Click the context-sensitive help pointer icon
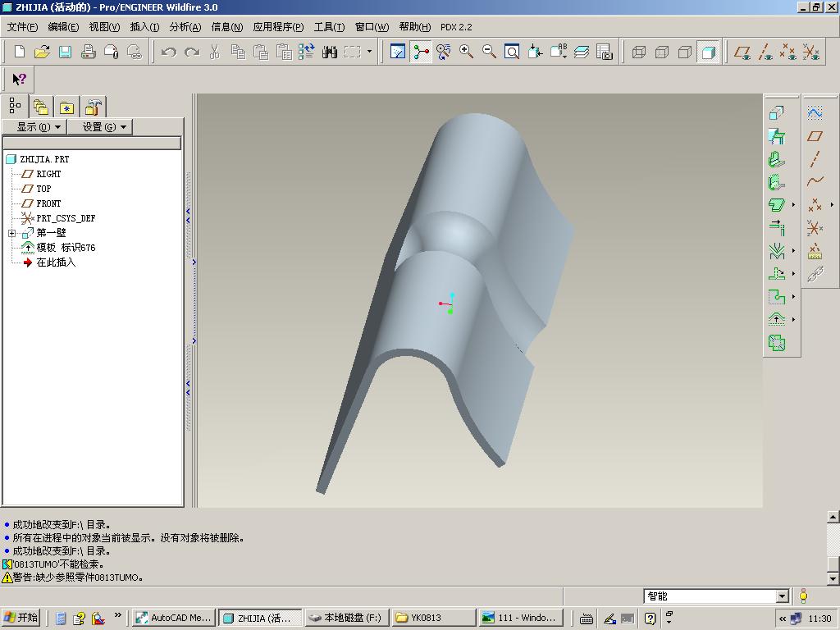 (20, 80)
